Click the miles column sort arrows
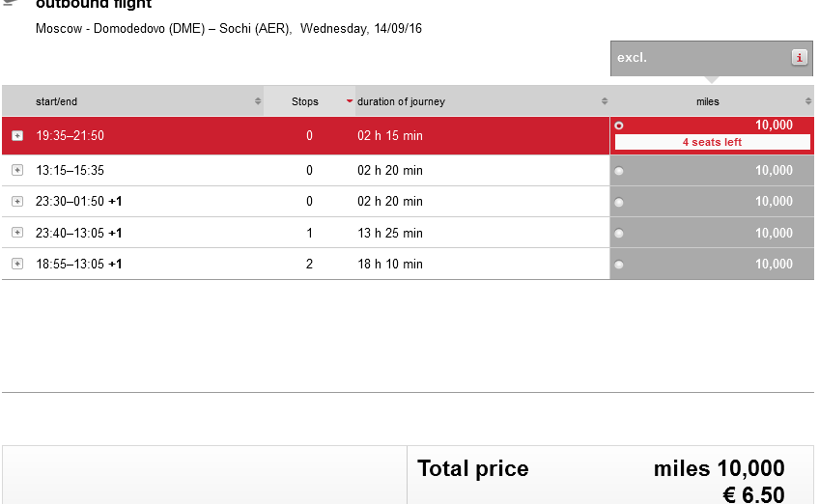The image size is (819, 504). (x=808, y=101)
